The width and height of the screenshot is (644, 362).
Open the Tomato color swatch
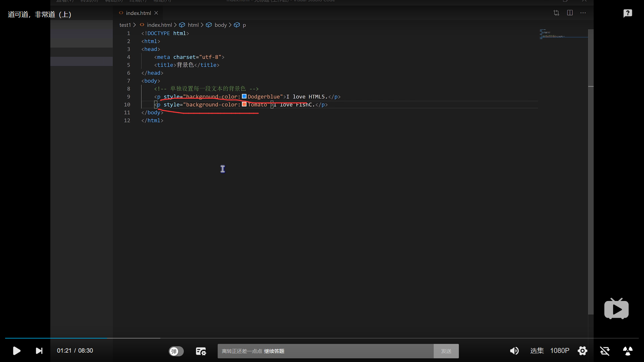pos(244,105)
